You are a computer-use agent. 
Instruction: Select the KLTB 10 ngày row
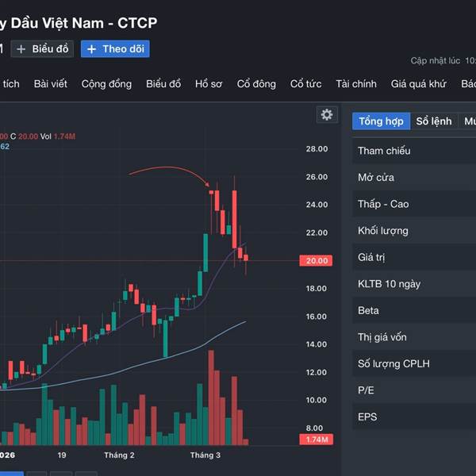390,284
